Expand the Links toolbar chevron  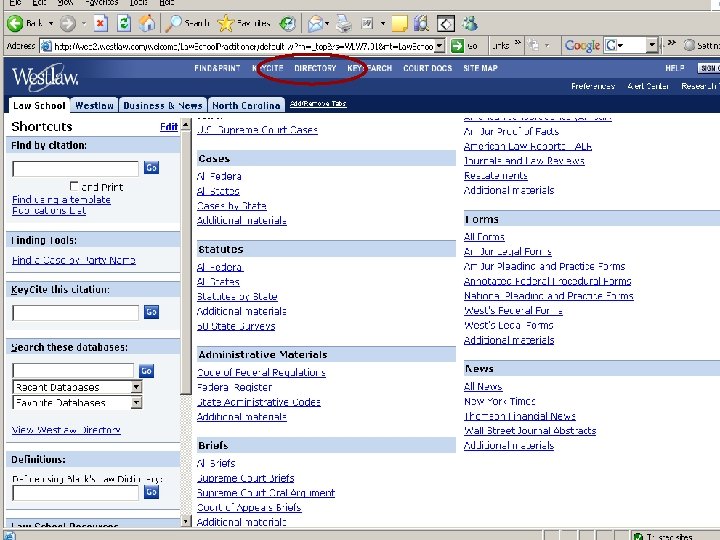click(x=518, y=44)
